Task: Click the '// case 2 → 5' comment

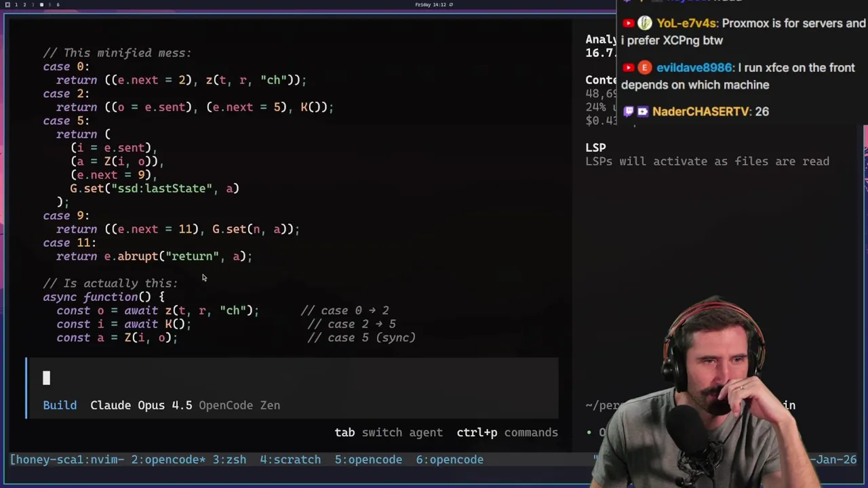Action: 351,324
